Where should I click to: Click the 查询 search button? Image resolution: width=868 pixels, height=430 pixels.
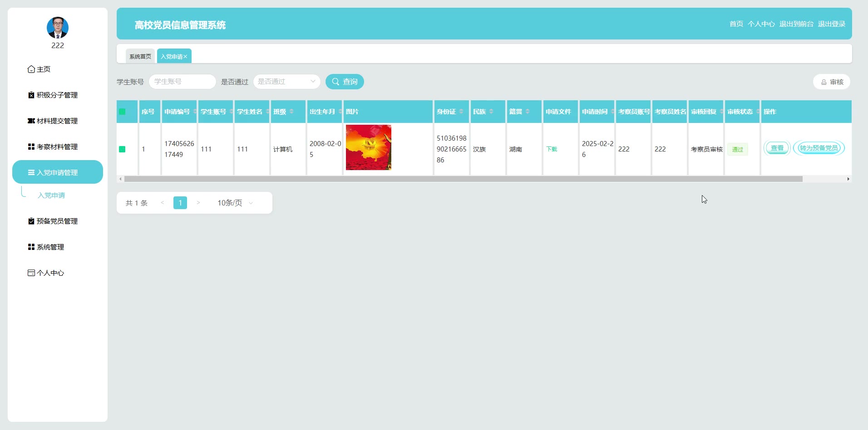(x=345, y=82)
